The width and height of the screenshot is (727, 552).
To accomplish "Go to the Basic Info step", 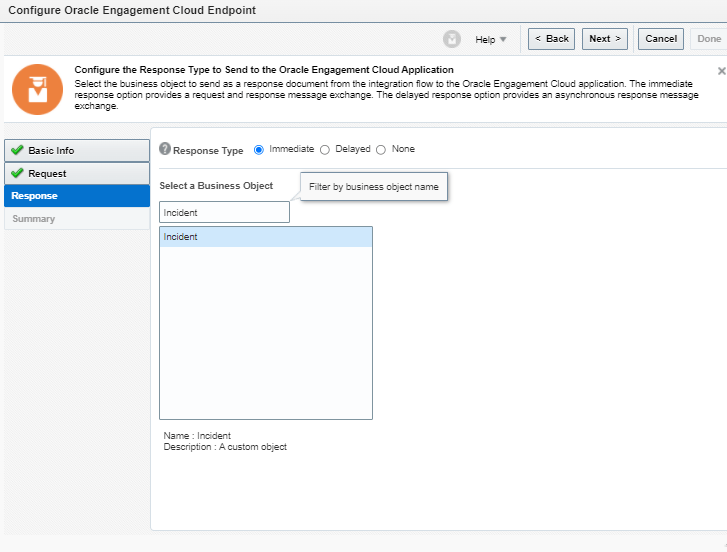I will coord(51,151).
